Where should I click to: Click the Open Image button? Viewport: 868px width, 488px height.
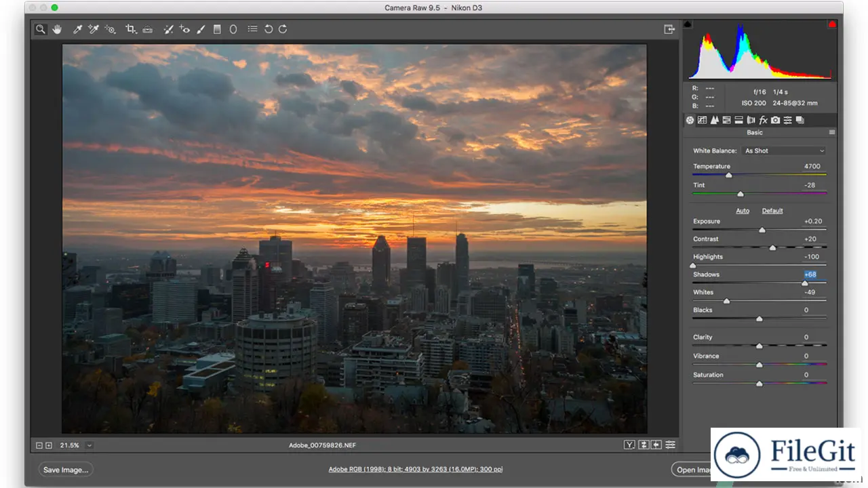[691, 470]
